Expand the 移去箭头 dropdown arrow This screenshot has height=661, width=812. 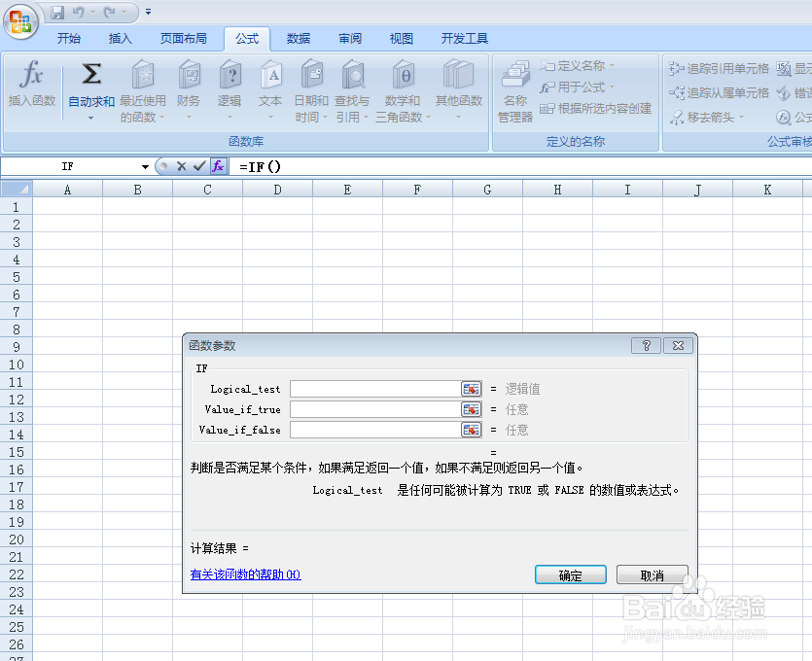(x=741, y=118)
